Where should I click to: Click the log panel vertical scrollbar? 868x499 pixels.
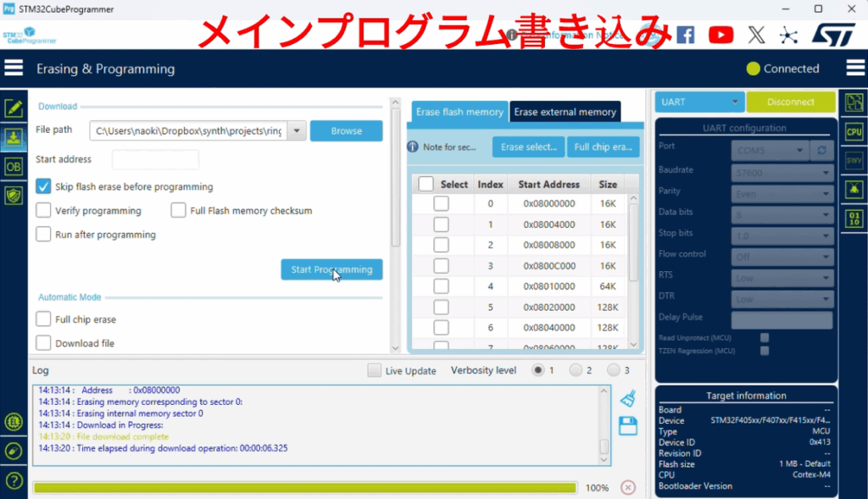604,424
